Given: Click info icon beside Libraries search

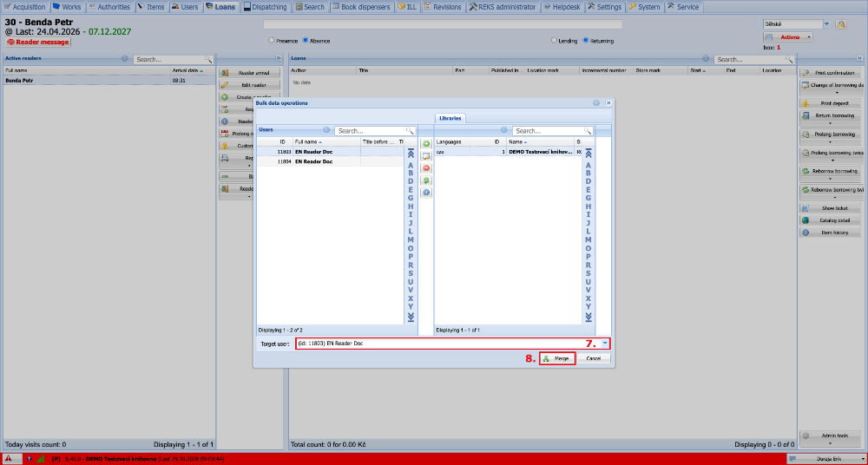Looking at the screenshot, I should pyautogui.click(x=504, y=131).
